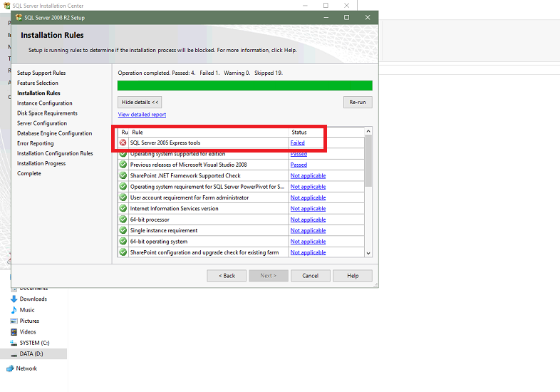The image size is (560, 392).
Task: Open View detailed report link
Action: click(142, 114)
